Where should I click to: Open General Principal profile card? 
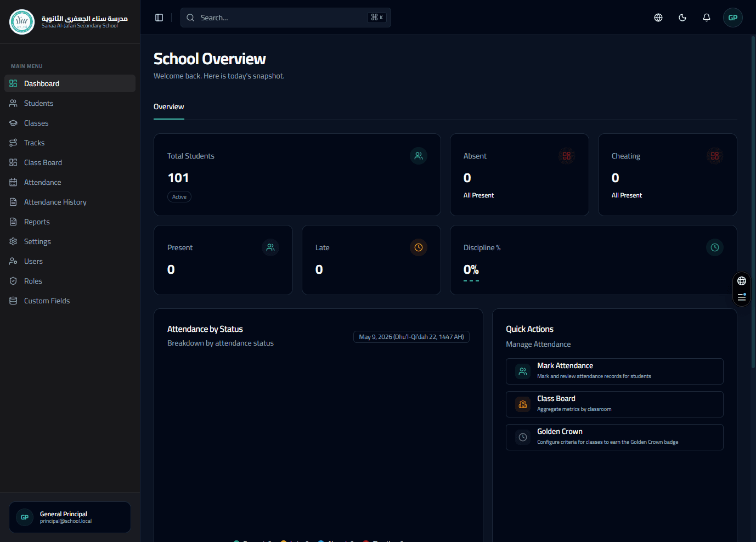coord(70,517)
